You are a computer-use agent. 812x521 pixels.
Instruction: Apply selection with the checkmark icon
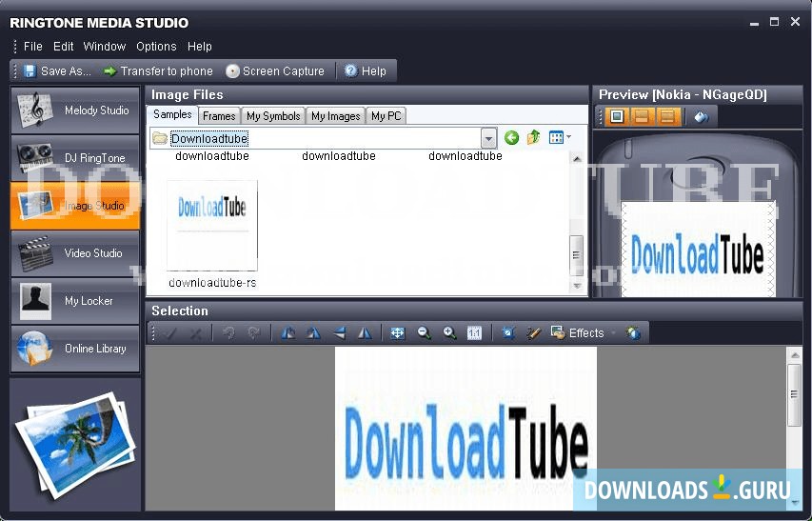pos(170,333)
